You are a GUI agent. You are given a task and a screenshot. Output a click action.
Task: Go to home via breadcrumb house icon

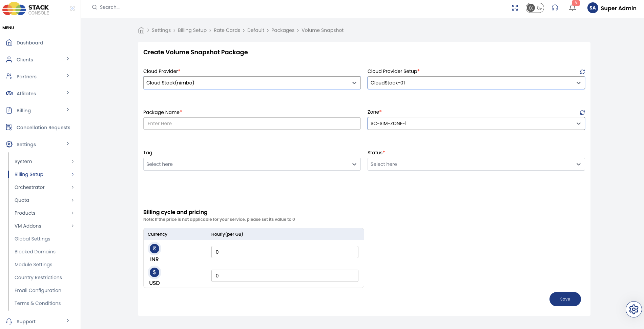(141, 30)
